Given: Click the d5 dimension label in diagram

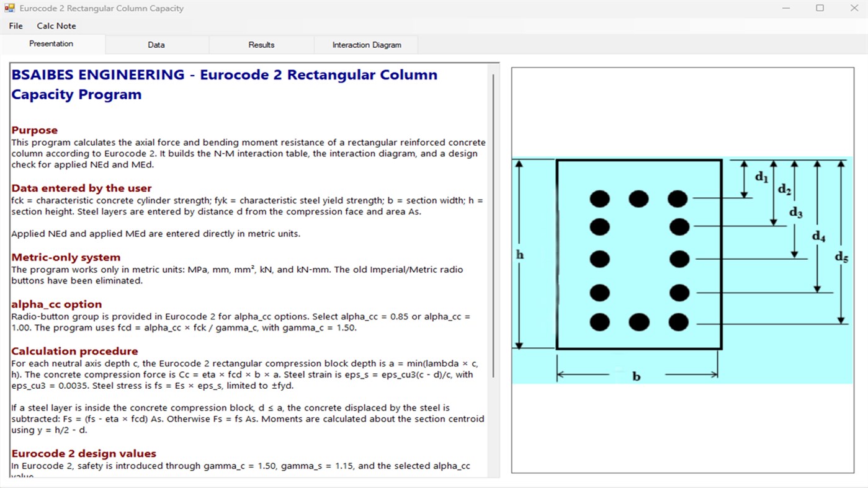Looking at the screenshot, I should [841, 256].
